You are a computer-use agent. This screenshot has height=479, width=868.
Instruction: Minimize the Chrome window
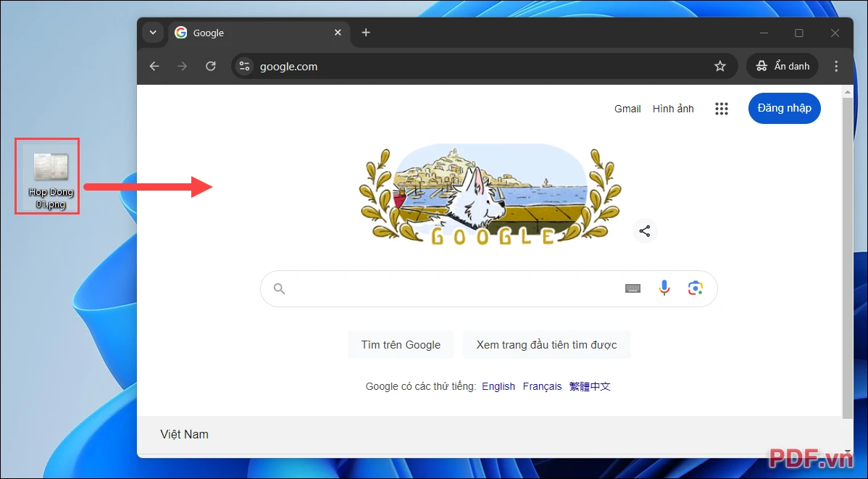[x=764, y=33]
